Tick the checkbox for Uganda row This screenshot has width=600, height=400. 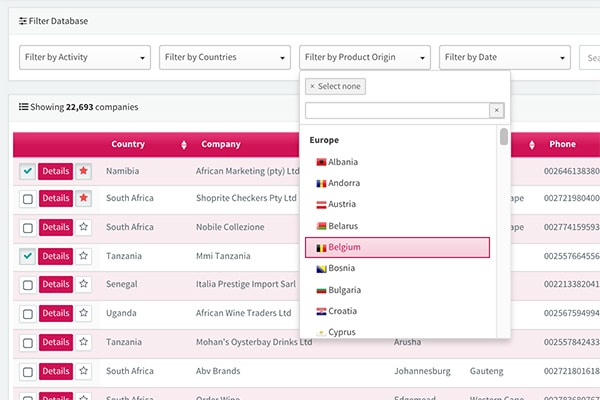[x=28, y=313]
